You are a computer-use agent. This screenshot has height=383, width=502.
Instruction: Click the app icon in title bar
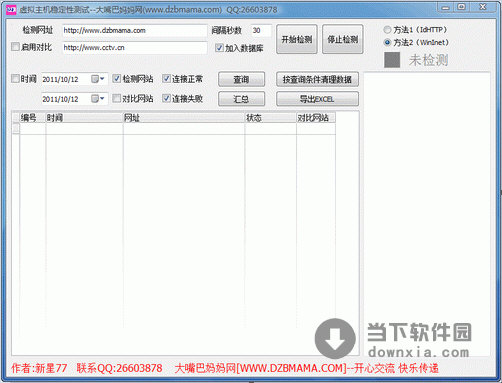point(11,10)
